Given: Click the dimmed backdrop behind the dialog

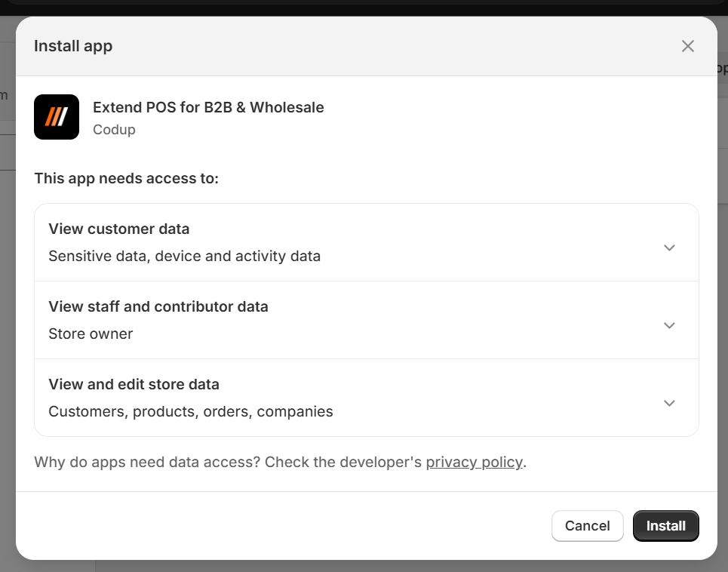Looking at the screenshot, I should tap(7, 325).
